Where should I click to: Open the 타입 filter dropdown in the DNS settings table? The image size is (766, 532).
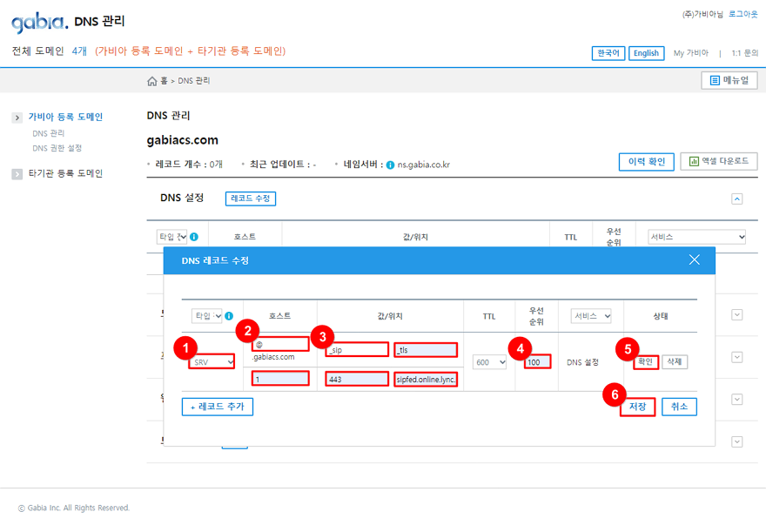[x=172, y=237]
